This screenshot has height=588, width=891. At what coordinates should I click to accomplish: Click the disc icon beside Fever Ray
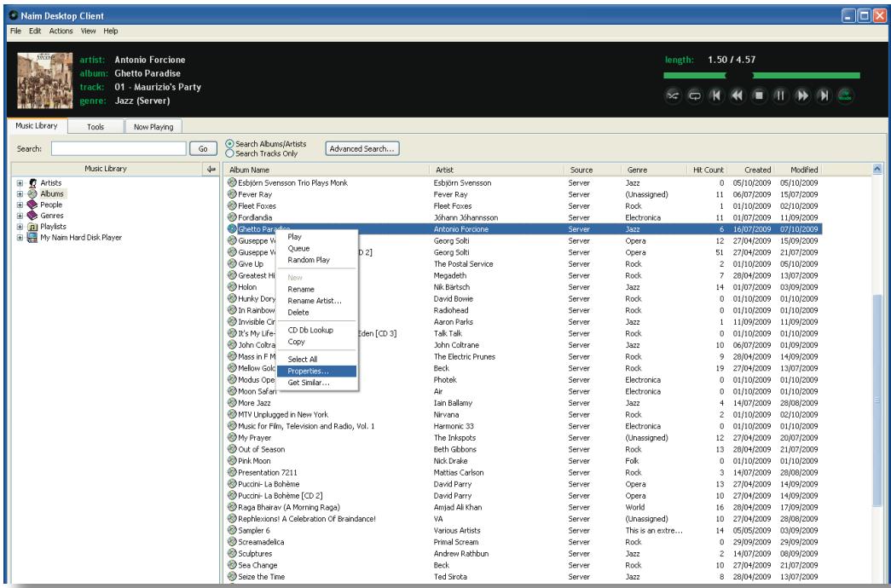click(232, 194)
